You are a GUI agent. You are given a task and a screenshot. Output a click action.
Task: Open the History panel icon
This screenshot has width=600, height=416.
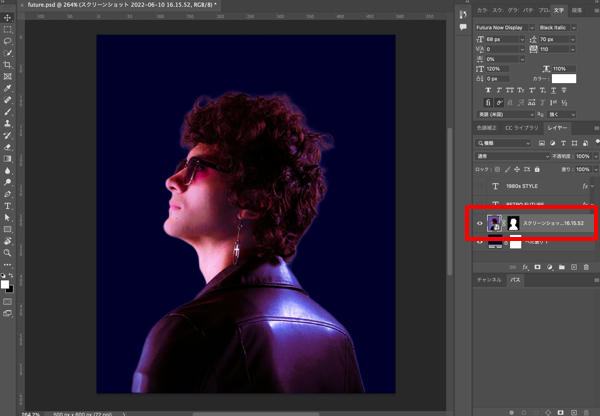tap(463, 15)
